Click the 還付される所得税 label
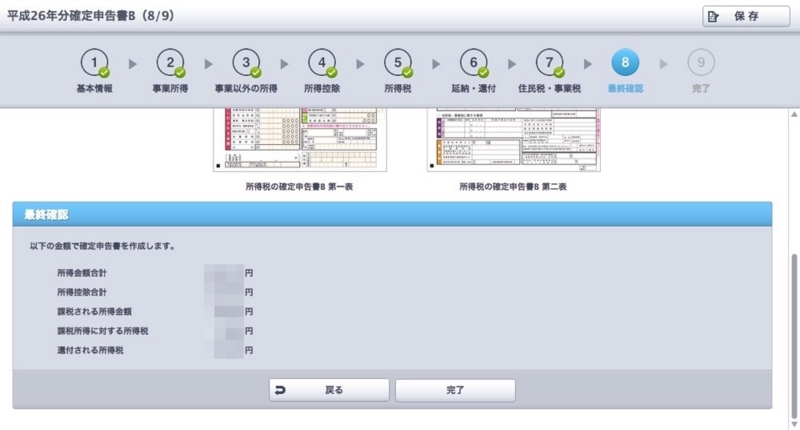Screen dimensions: 800x430 pos(90,350)
